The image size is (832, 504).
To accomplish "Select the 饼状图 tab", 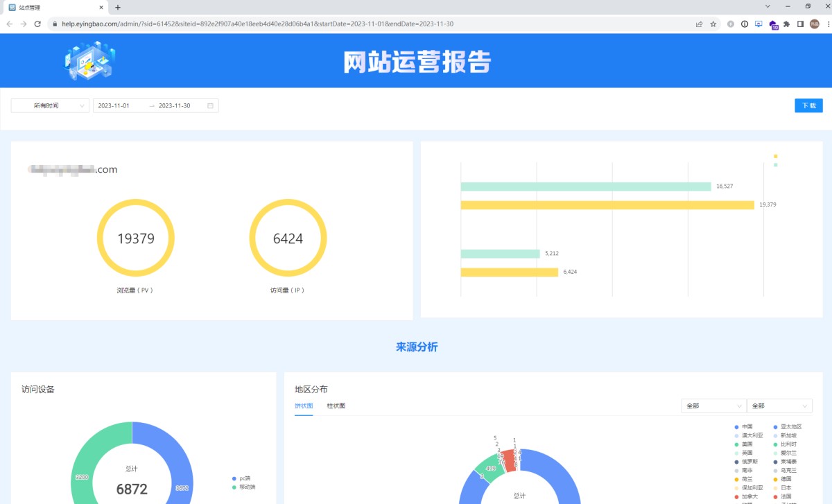I will click(303, 406).
